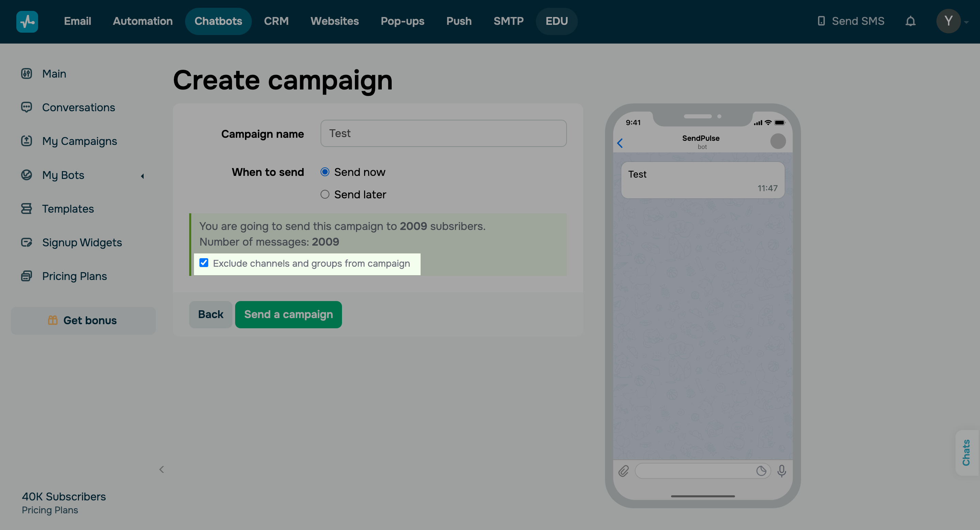
Task: Open Conversations from the sidebar icon
Action: [26, 107]
